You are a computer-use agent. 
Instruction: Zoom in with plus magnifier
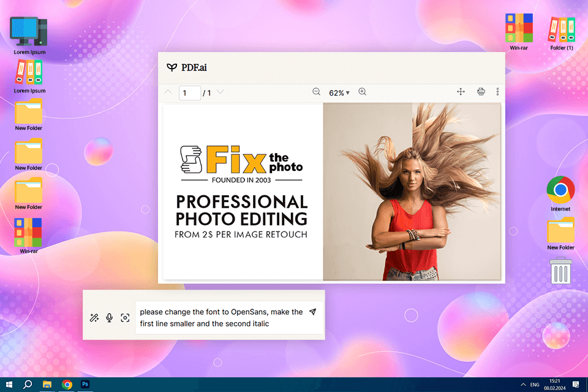coord(362,92)
